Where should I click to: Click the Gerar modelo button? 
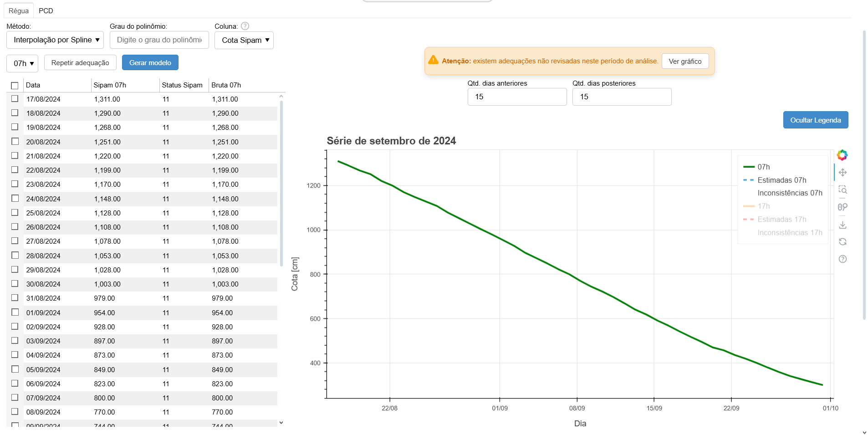point(150,63)
